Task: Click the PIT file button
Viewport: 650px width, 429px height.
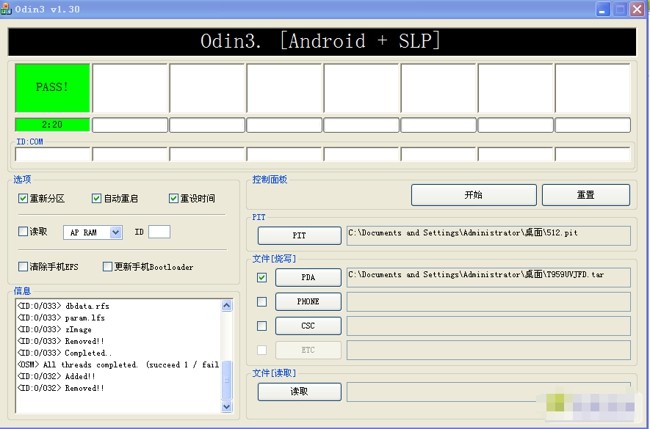Action: [299, 236]
